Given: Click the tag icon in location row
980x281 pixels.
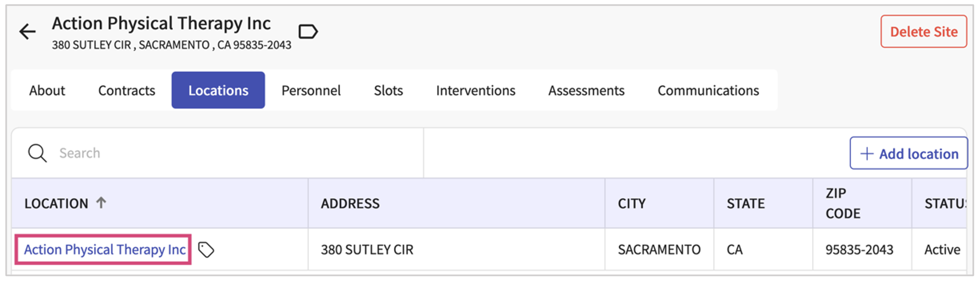Looking at the screenshot, I should pyautogui.click(x=206, y=250).
